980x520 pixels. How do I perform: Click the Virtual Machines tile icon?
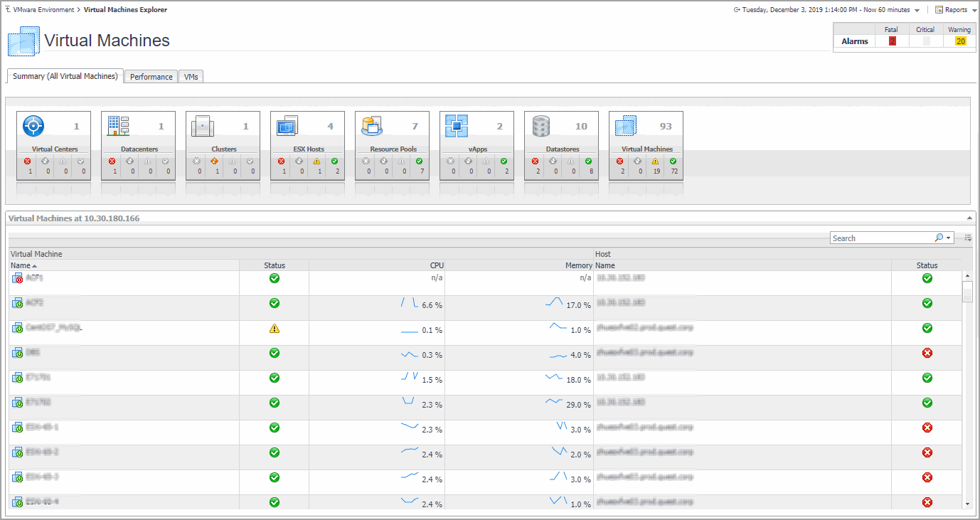[626, 126]
